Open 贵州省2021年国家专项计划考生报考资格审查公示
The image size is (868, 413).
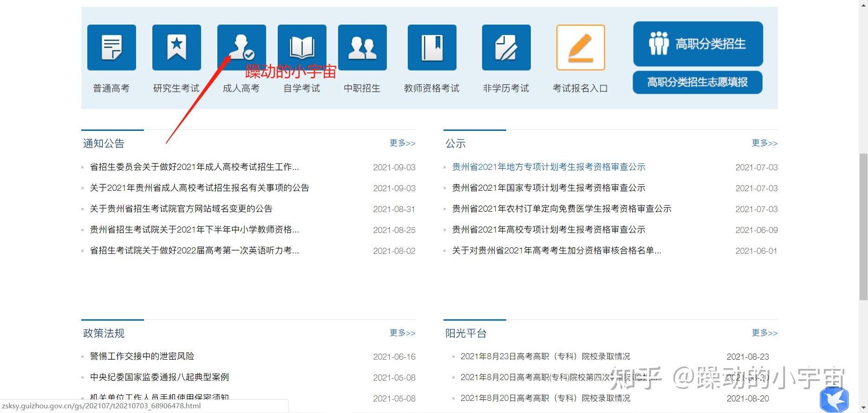pos(549,188)
